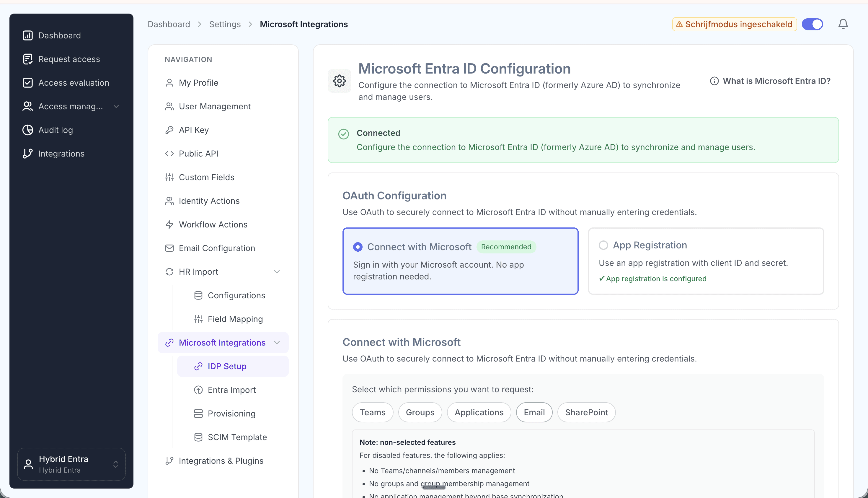Click the Request access icon
868x498 pixels.
[x=28, y=59]
